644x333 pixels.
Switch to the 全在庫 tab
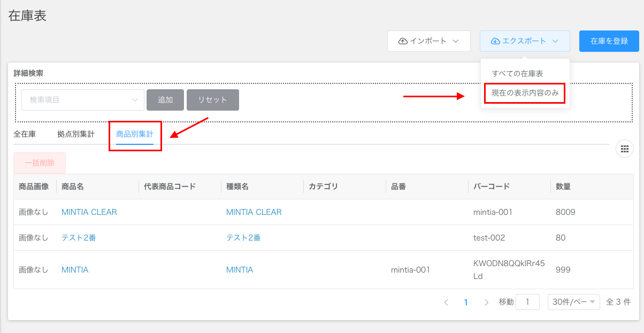(25, 134)
